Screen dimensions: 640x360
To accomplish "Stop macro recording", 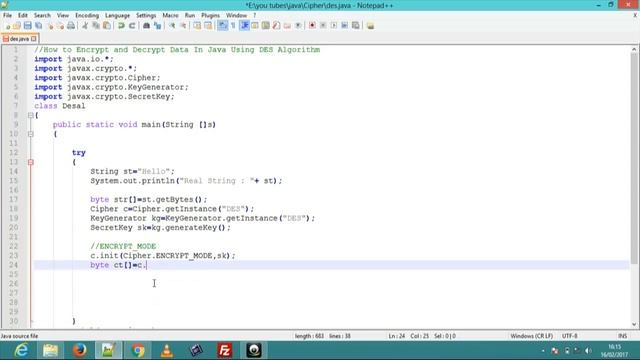I will pos(323,26).
